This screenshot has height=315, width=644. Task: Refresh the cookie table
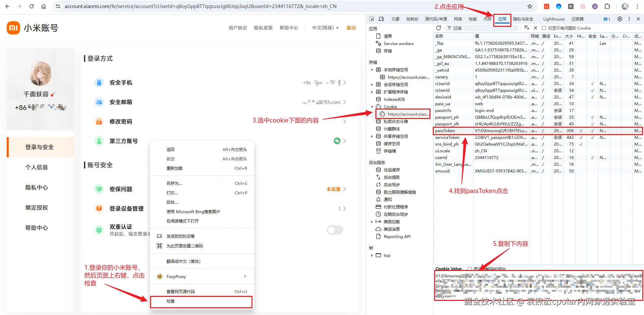439,28
